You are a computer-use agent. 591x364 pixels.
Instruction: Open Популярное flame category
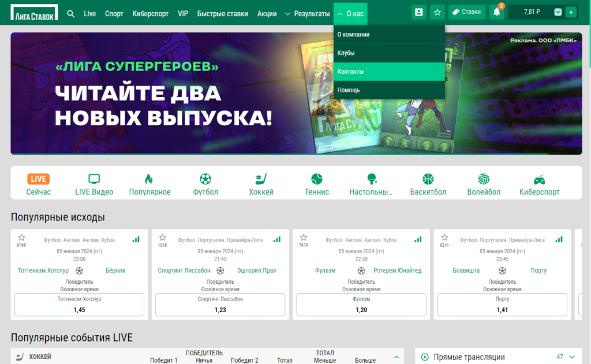[x=149, y=184]
